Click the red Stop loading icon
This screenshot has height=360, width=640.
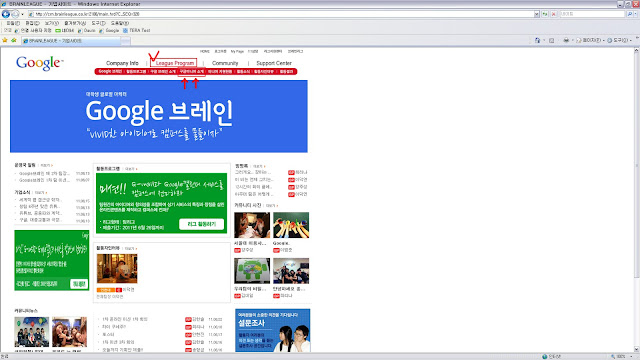coord(553,14)
